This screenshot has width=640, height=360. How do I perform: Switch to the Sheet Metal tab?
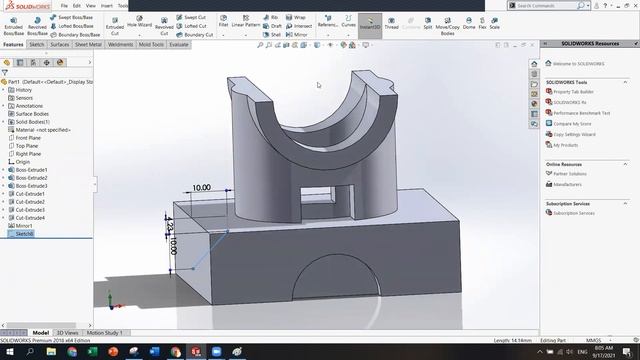88,44
